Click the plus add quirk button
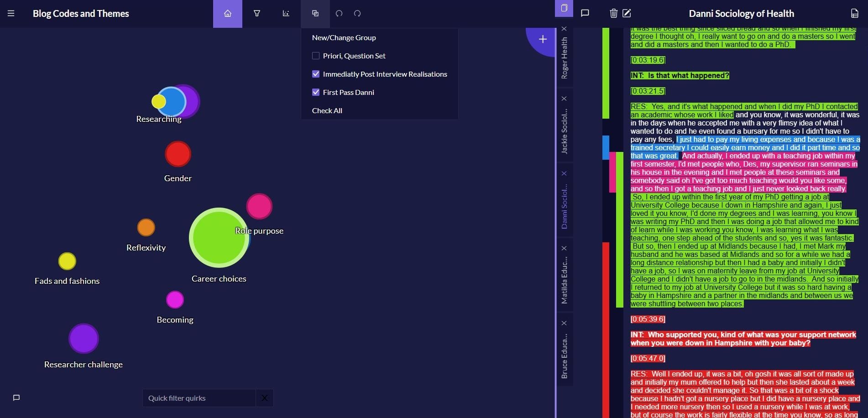 [x=543, y=39]
